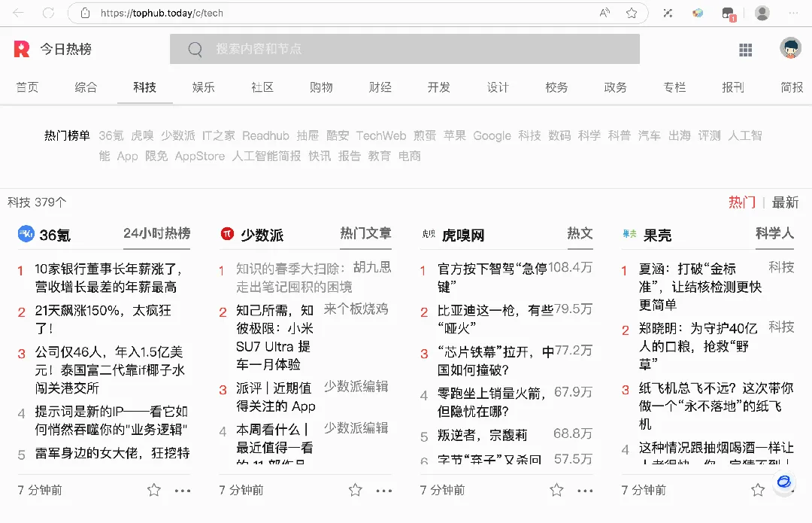Click the browser back arrow

click(x=19, y=13)
